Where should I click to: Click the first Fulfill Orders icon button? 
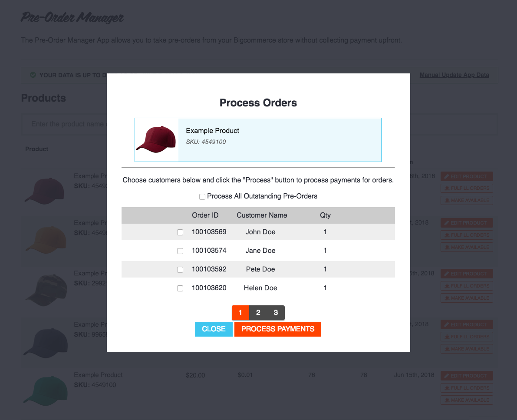pos(447,188)
